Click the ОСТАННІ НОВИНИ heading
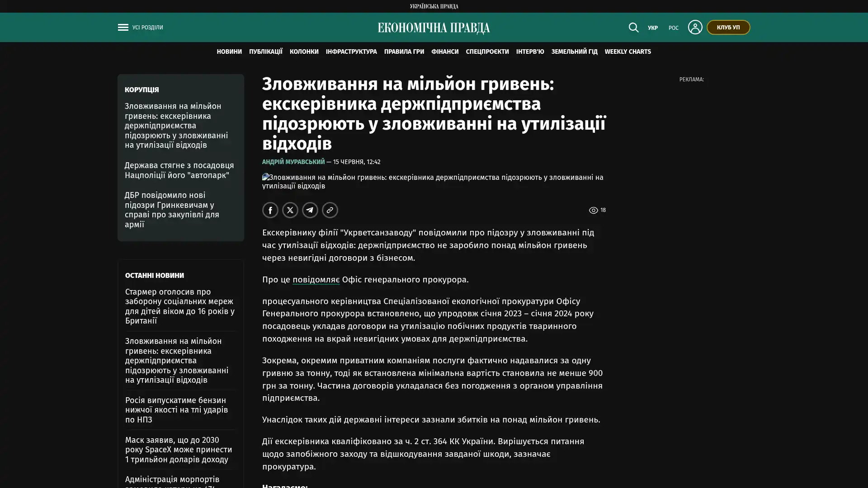The width and height of the screenshot is (868, 488). coord(155,275)
